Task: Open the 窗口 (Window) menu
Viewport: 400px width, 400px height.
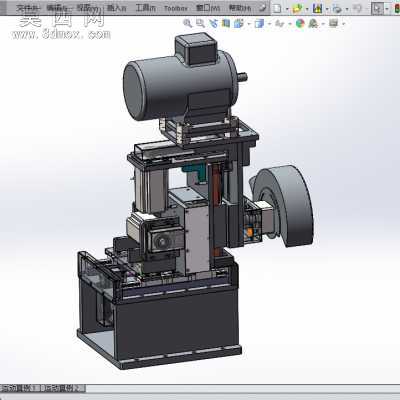Action: click(208, 8)
